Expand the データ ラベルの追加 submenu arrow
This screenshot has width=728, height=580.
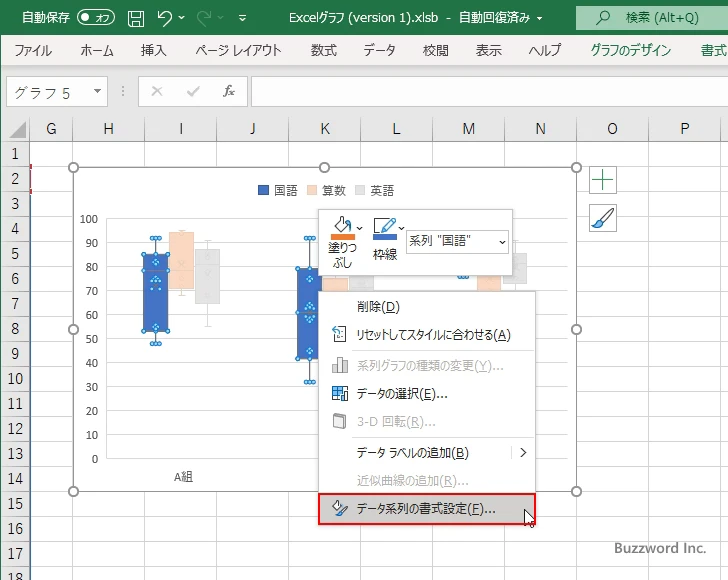[x=523, y=452]
